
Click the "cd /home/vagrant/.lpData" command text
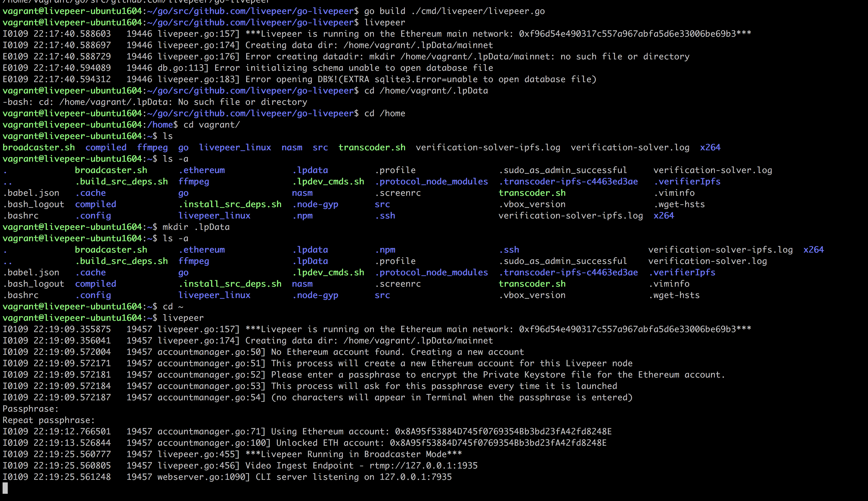(426, 91)
